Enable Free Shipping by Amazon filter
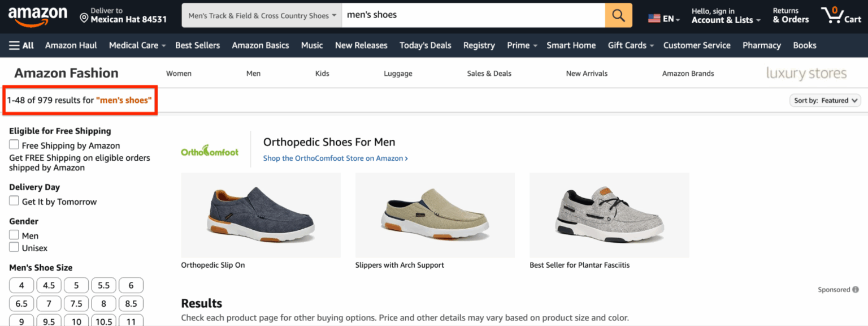 click(x=14, y=144)
